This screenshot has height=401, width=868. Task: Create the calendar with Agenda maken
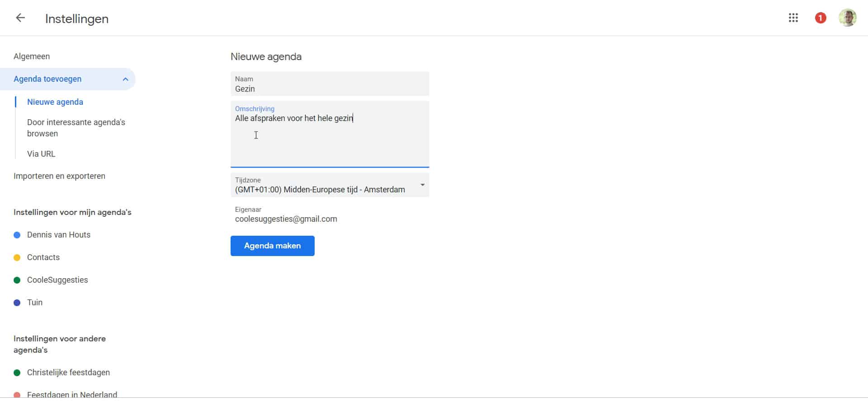(272, 246)
